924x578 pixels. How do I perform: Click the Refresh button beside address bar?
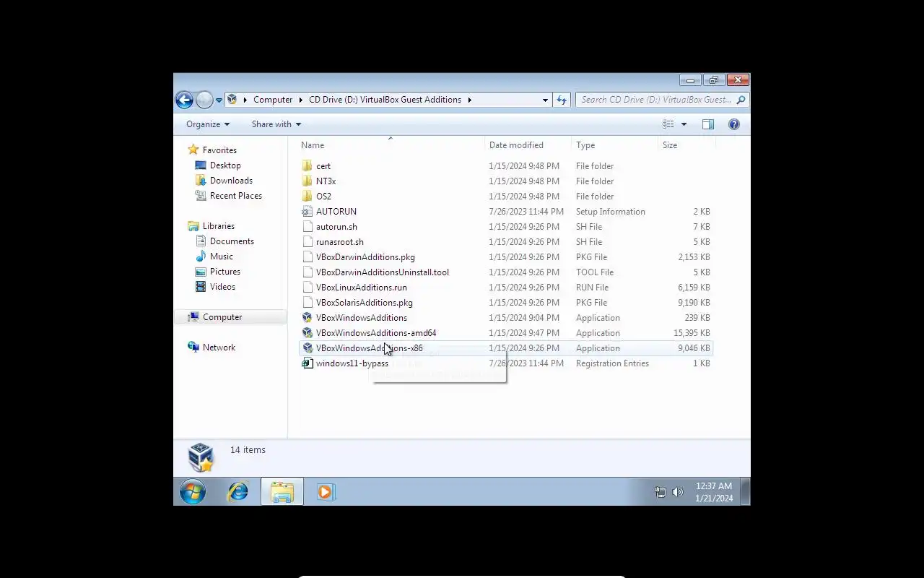[x=562, y=100]
